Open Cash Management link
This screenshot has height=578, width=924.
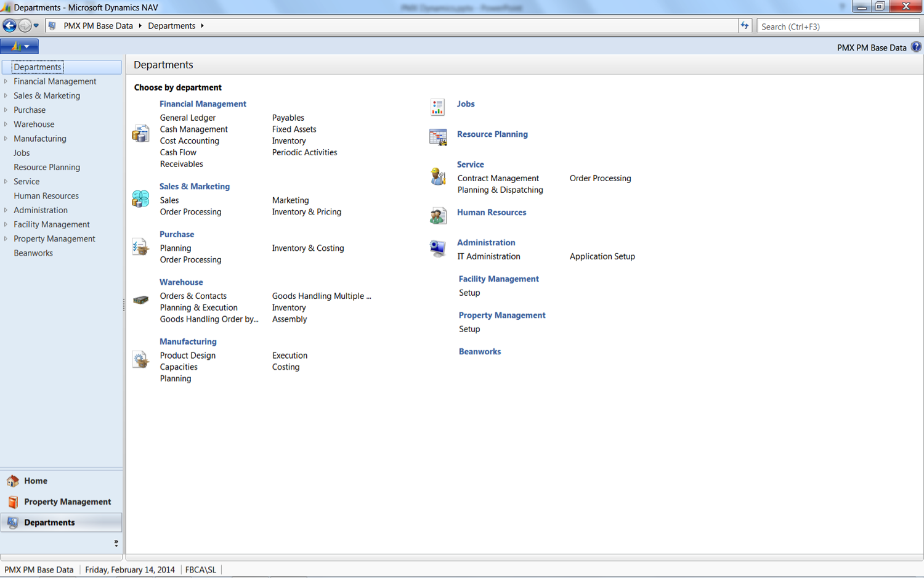pos(193,129)
